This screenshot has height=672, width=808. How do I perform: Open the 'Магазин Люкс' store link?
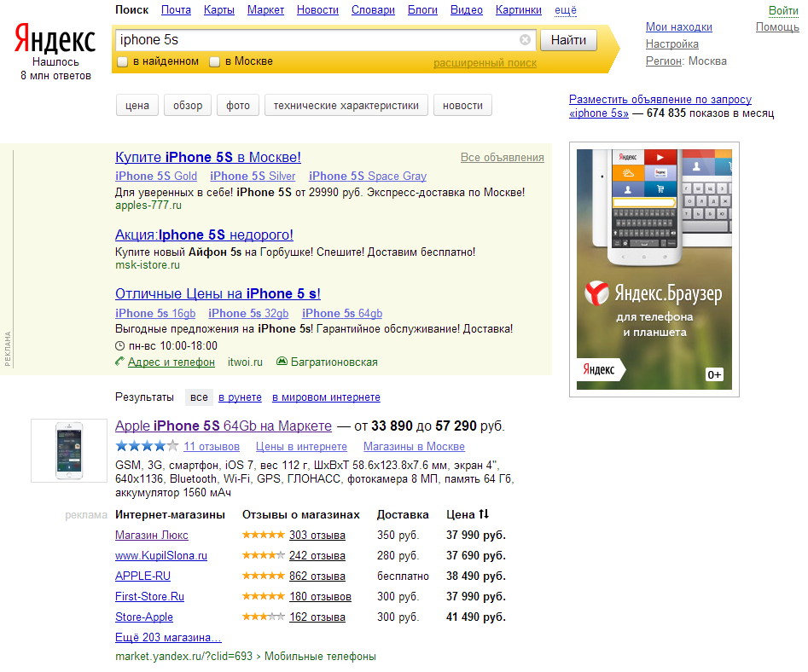click(x=152, y=535)
